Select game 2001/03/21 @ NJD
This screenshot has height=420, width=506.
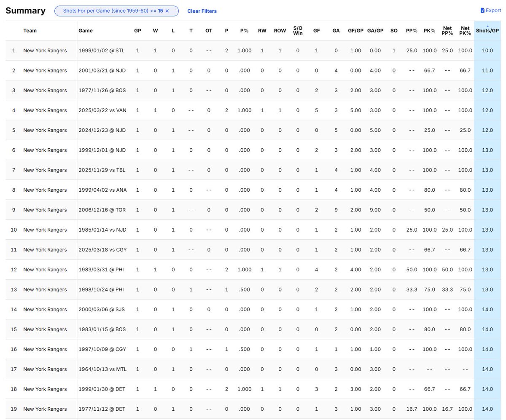point(102,70)
